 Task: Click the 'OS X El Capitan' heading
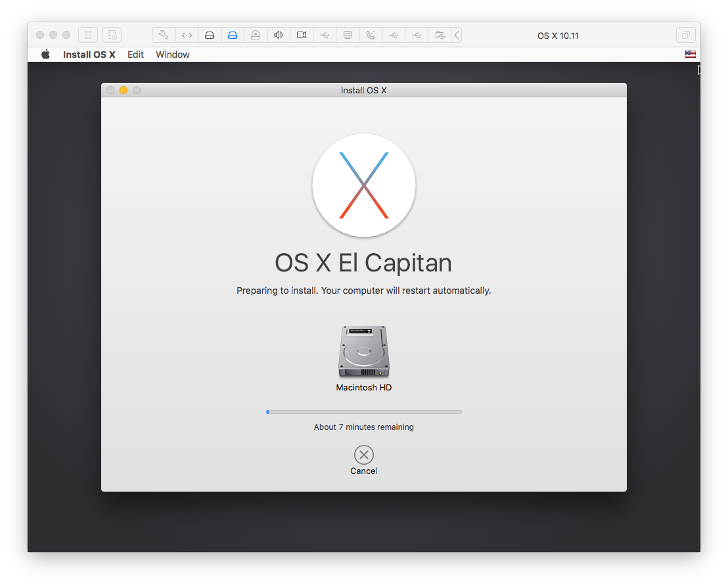[363, 263]
